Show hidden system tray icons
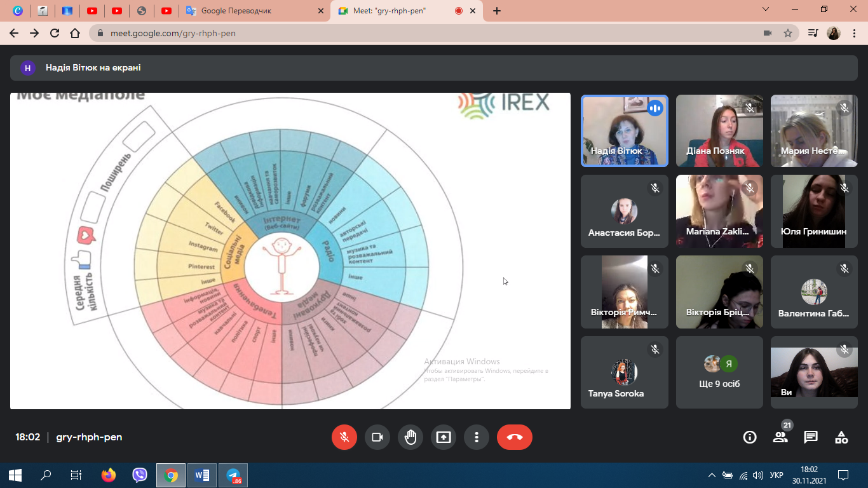868x488 pixels. tap(712, 475)
